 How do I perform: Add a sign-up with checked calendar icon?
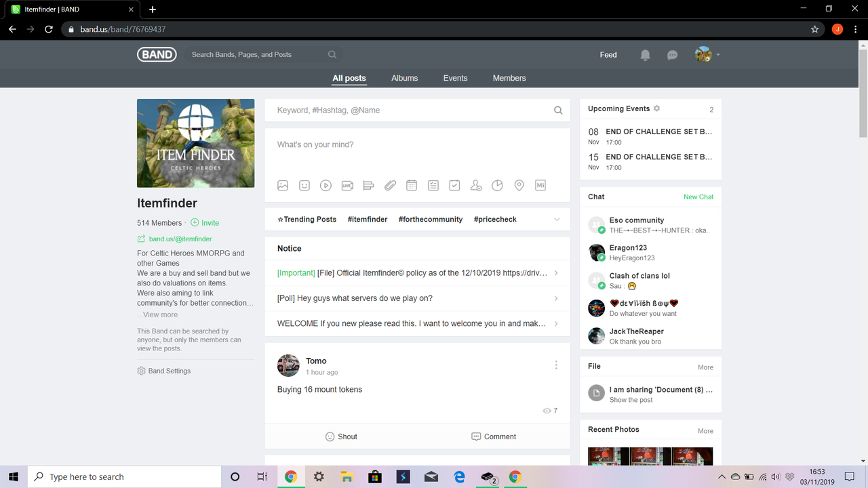point(454,185)
